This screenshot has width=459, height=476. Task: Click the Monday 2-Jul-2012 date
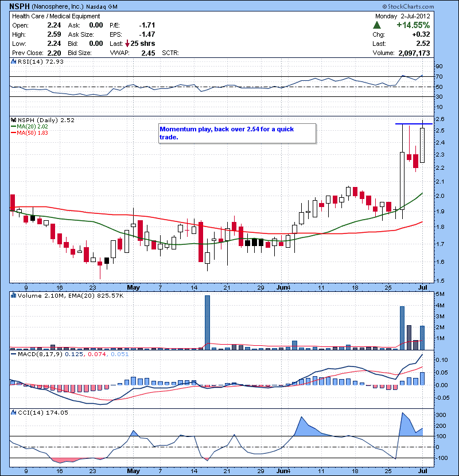402,16
